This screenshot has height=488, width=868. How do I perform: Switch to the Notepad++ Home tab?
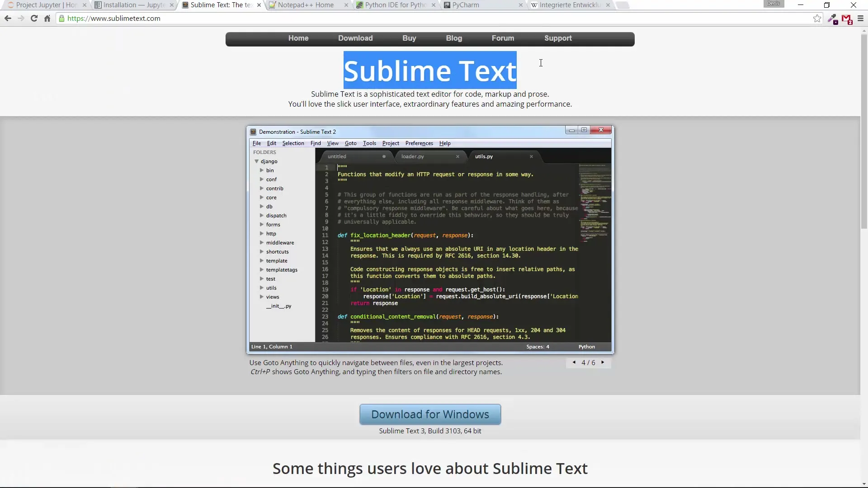point(306,5)
